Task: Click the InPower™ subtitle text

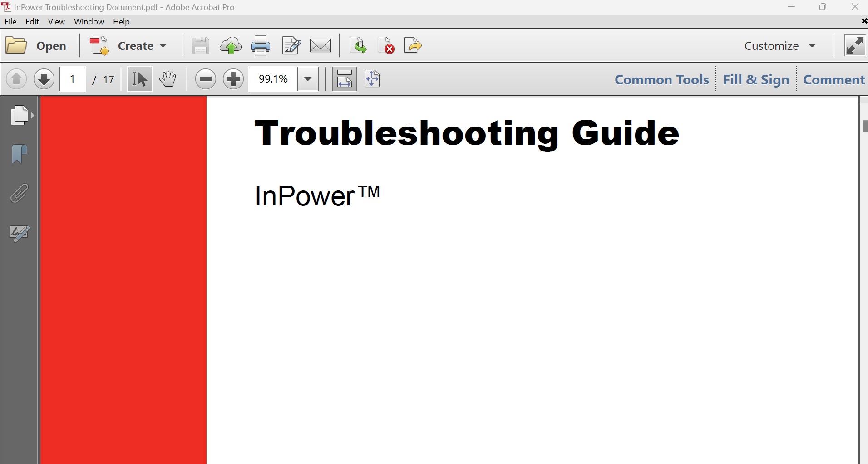Action: click(317, 196)
